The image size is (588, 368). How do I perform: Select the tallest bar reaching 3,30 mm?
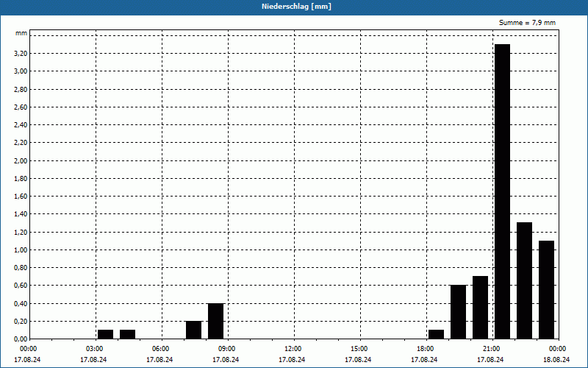click(x=503, y=191)
